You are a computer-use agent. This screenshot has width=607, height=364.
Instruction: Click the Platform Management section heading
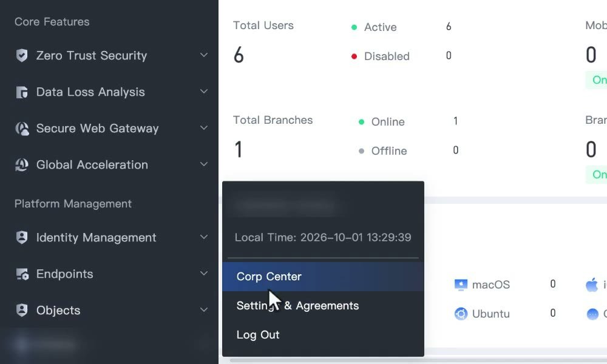click(73, 204)
